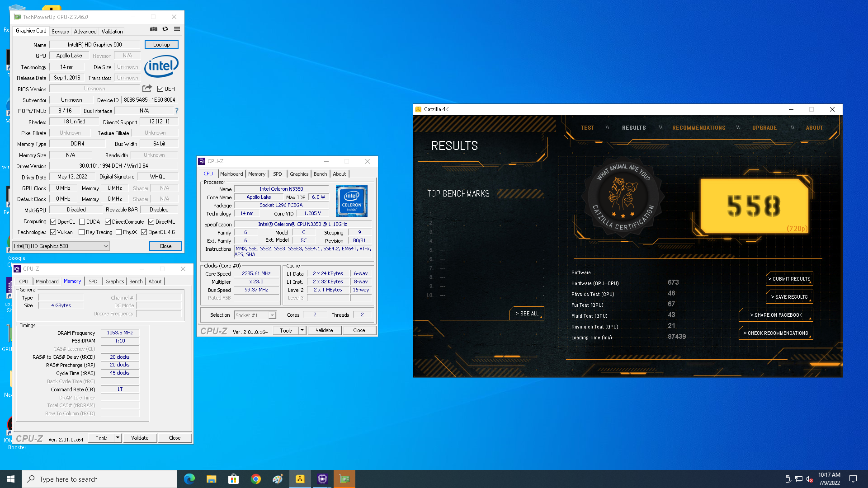Expand Tools dropdown arrow in Memory window
Viewport: 868px width, 488px height.
point(118,438)
